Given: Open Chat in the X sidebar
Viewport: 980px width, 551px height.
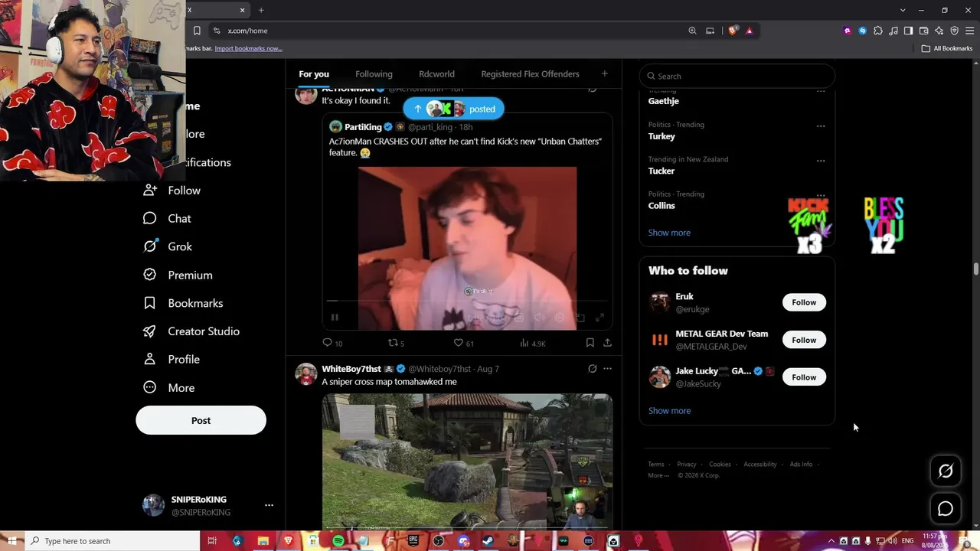Looking at the screenshot, I should coord(168,218).
